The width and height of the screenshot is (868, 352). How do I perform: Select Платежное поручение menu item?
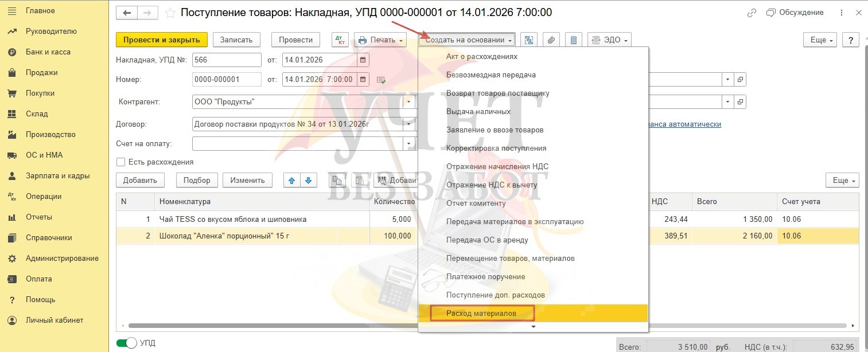click(x=534, y=277)
